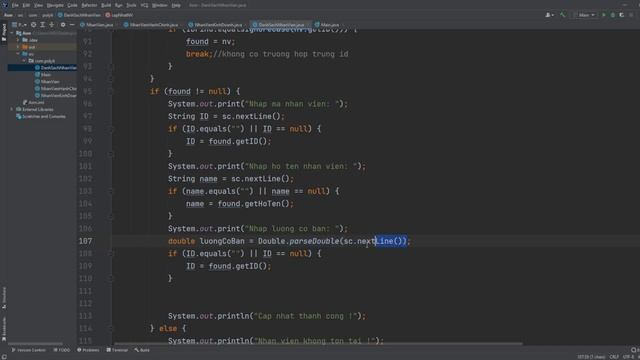The width and height of the screenshot is (640, 360).
Task: Toggle the Structure tool window sidebar button
Action: coord(4,297)
